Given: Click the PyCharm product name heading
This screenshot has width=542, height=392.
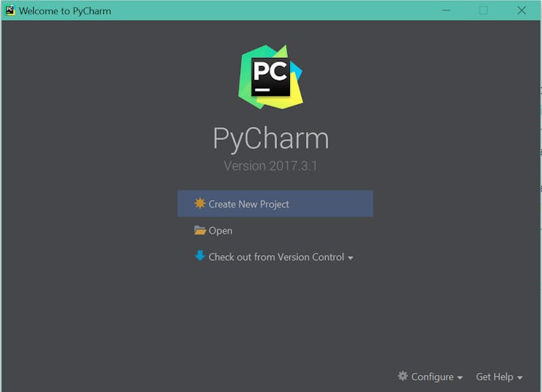Looking at the screenshot, I should pos(271,138).
